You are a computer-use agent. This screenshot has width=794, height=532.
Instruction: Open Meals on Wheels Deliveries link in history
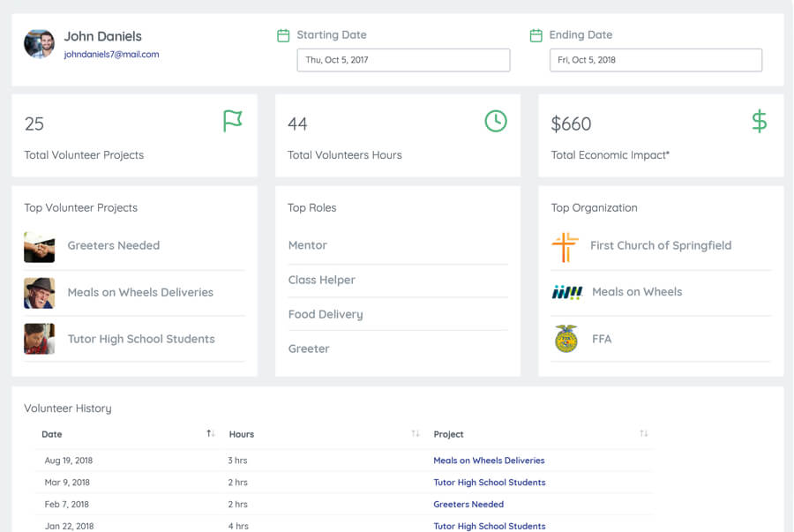489,461
